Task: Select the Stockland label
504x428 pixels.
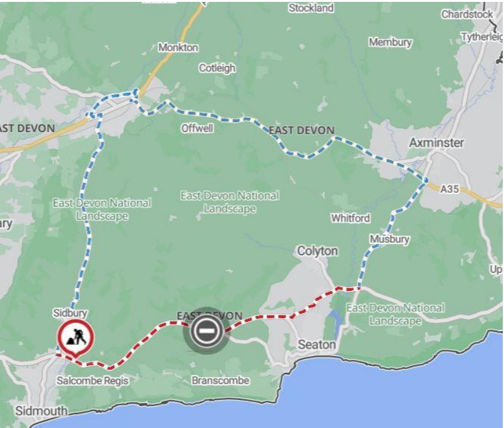Action: (311, 8)
